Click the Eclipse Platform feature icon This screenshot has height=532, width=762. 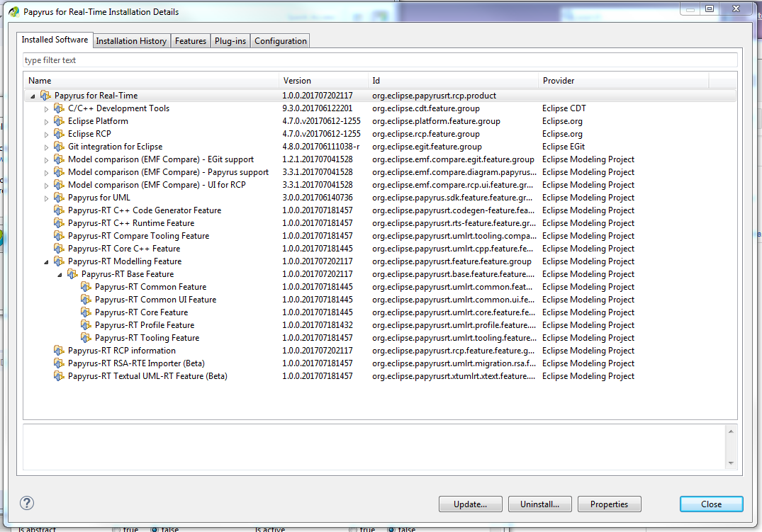[x=59, y=120]
